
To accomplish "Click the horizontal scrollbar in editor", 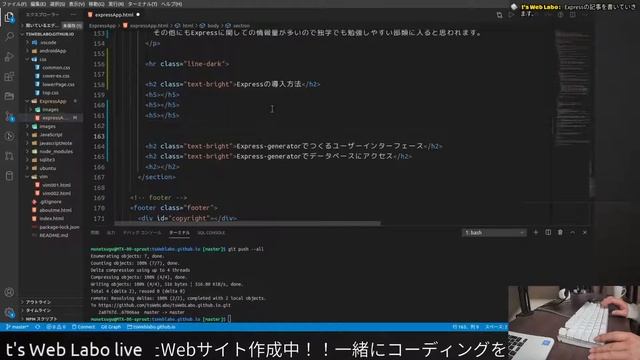I will point(247,223).
